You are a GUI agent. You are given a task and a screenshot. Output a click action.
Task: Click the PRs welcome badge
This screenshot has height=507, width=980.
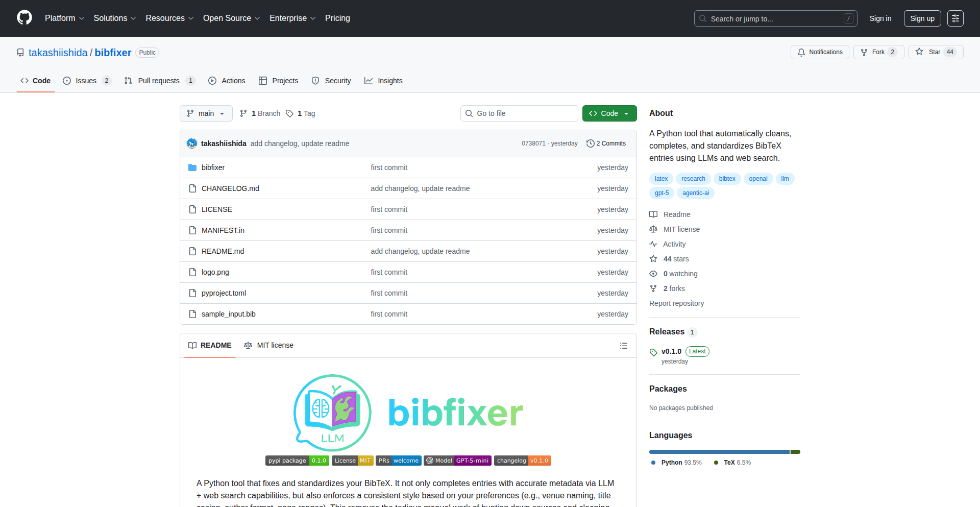click(x=399, y=461)
